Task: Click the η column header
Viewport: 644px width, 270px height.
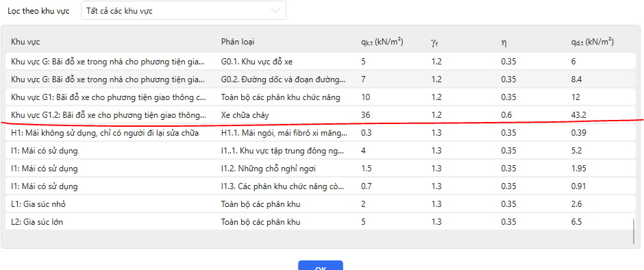Action: tap(503, 42)
